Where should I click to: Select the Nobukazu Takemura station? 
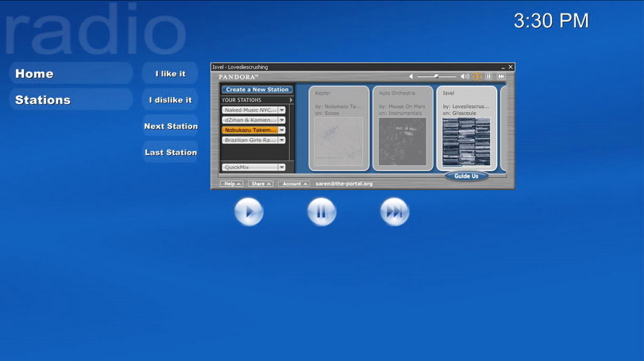[250, 130]
